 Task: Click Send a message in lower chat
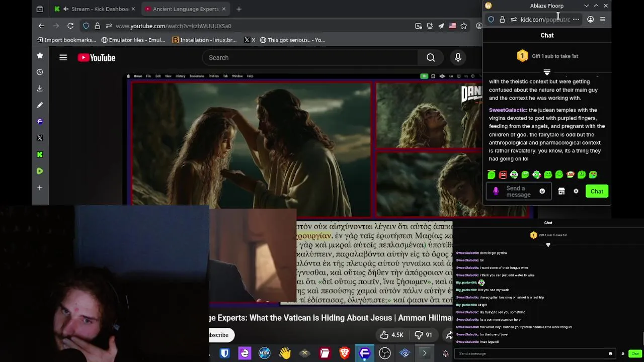[x=534, y=353]
